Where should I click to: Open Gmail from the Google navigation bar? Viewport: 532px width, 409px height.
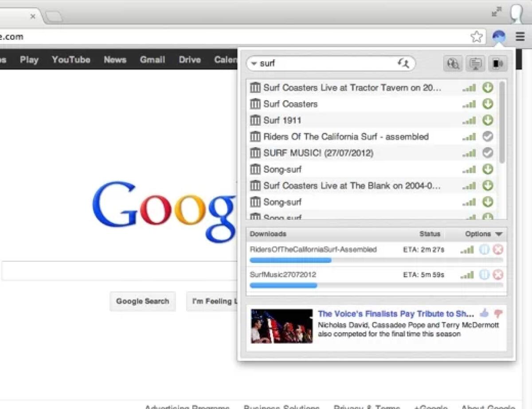(x=153, y=60)
